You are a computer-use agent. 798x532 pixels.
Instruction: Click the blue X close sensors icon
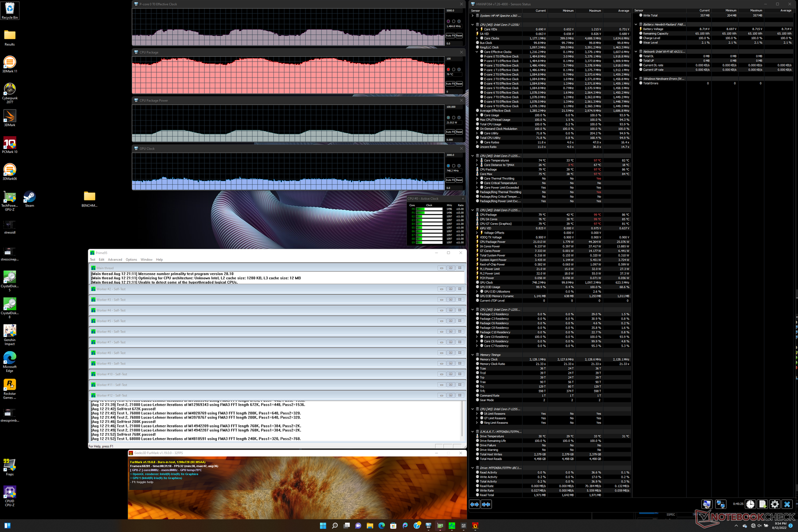coord(787,505)
